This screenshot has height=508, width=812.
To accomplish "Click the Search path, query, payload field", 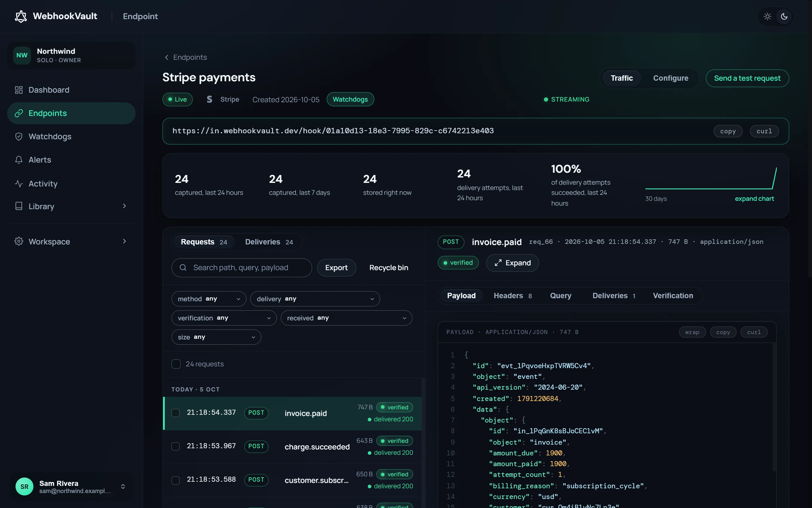I will pyautogui.click(x=242, y=267).
